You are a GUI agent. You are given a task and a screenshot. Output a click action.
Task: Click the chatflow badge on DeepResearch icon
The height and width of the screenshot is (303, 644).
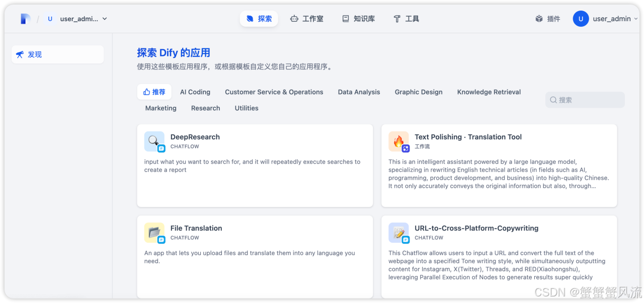tap(162, 148)
